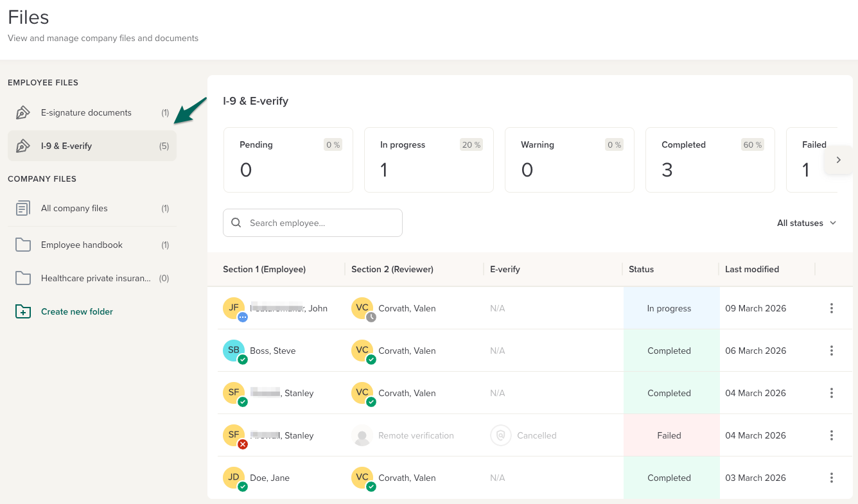
Task: Click the In progress status card
Action: click(428, 160)
